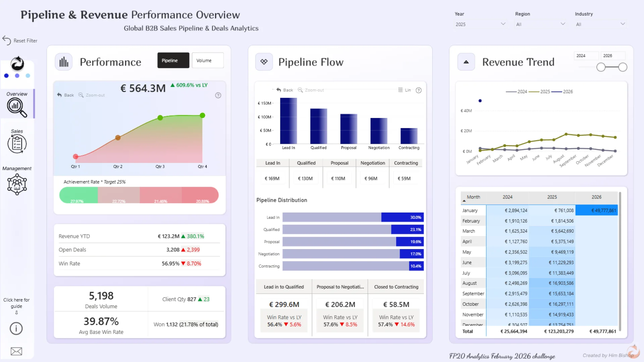This screenshot has height=362, width=644.
Task: Click the right handle of year range slider
Action: coord(623,67)
